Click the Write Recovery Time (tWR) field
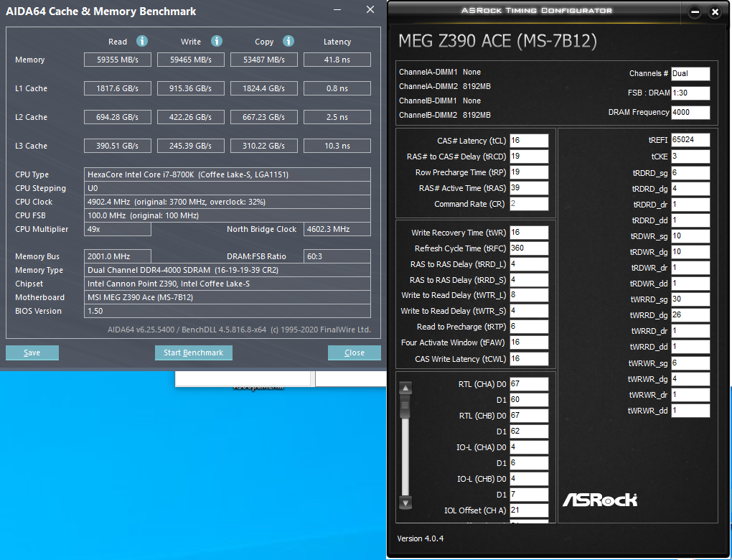This screenshot has width=732, height=560. [x=529, y=233]
